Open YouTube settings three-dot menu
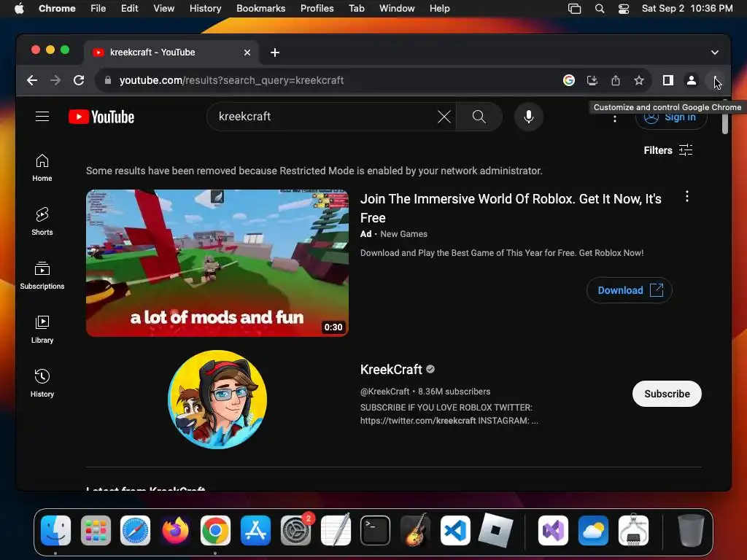Screen dimensions: 747x560 615,118
